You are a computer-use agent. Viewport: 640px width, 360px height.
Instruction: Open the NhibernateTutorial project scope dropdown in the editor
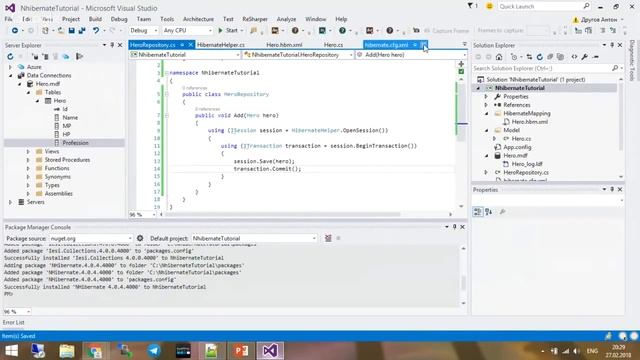tap(185, 55)
